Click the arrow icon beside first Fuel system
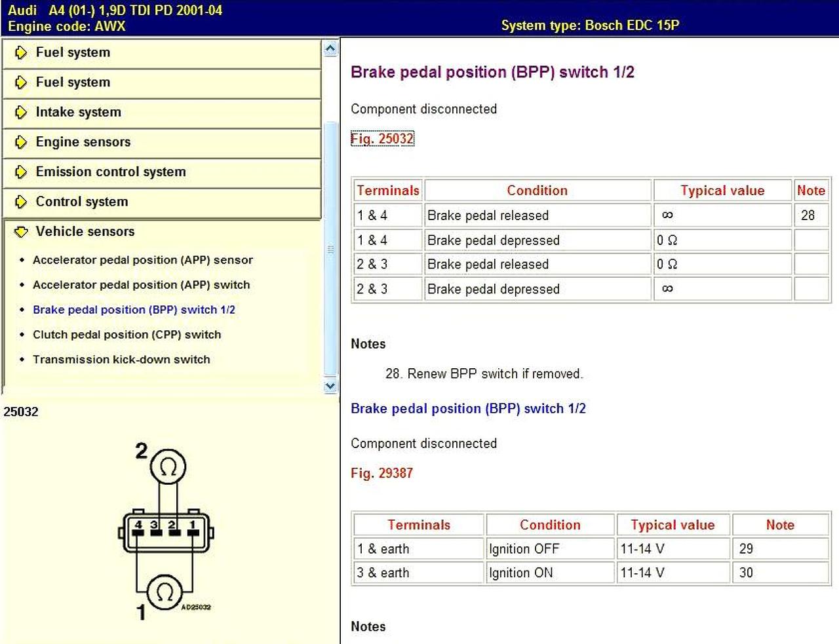Viewport: 839px width, 644px height. (x=21, y=52)
